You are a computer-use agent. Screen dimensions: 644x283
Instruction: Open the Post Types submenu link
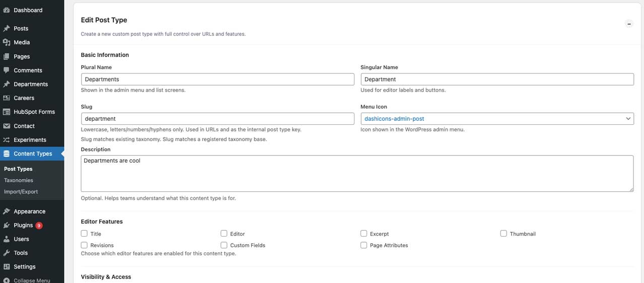tap(18, 169)
